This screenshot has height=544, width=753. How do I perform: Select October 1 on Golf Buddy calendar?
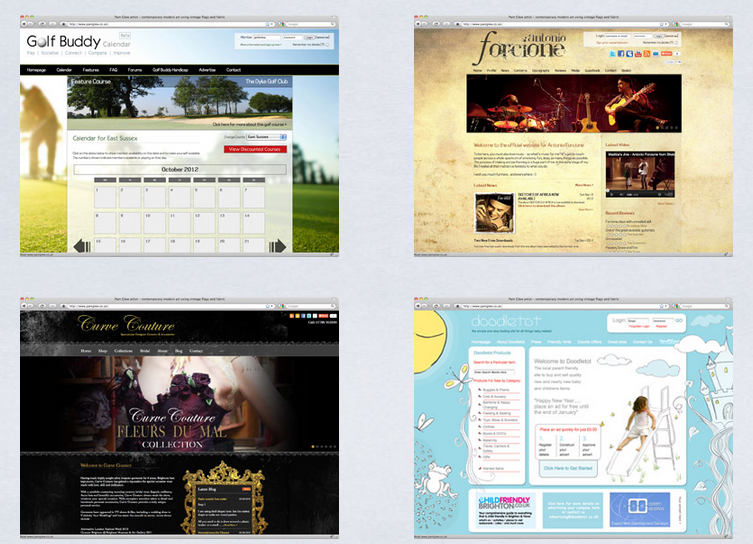(105, 197)
